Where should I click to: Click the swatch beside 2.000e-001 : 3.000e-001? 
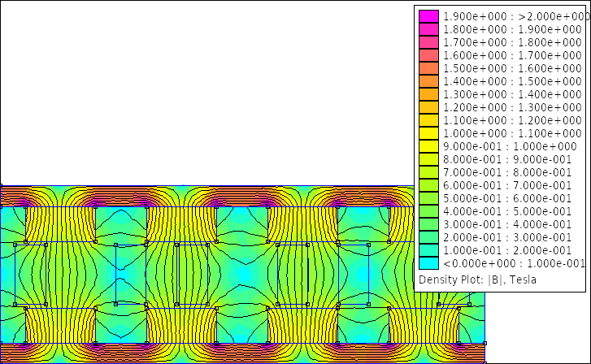point(428,237)
